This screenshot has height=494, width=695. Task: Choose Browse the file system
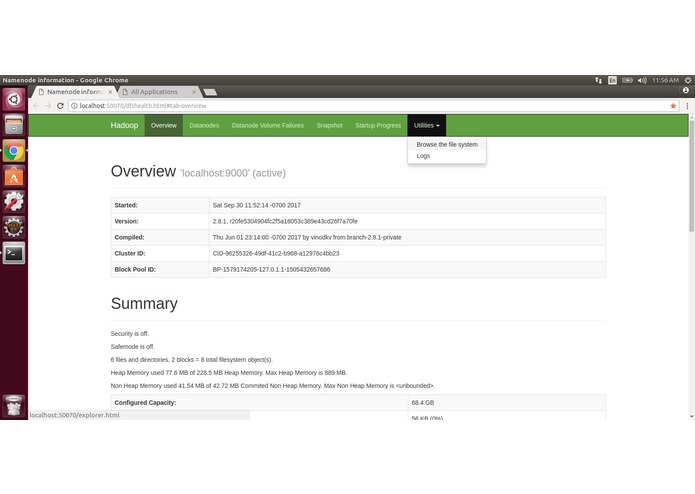447,144
